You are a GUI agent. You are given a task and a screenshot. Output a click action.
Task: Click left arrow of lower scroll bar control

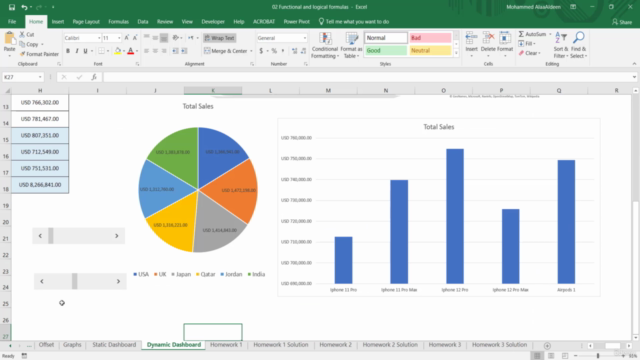tap(42, 281)
